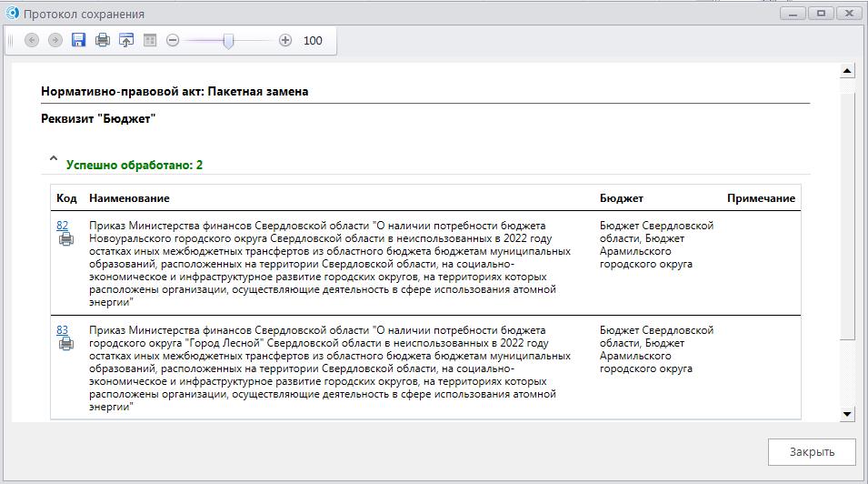The image size is (868, 484).
Task: Zoom in with the plus icon
Action: [x=285, y=40]
